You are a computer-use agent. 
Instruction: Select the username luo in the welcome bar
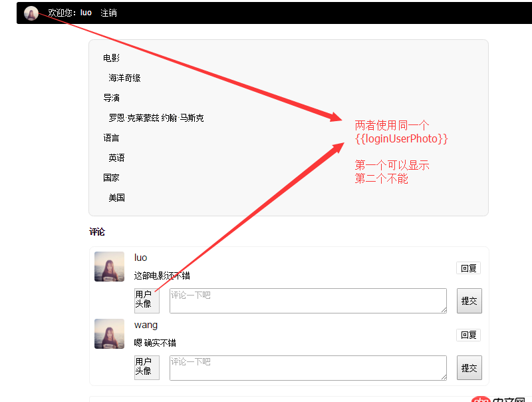click(85, 13)
